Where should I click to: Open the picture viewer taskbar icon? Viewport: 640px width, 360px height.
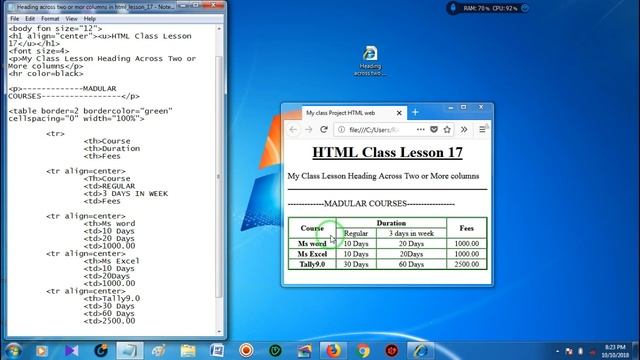304,351
